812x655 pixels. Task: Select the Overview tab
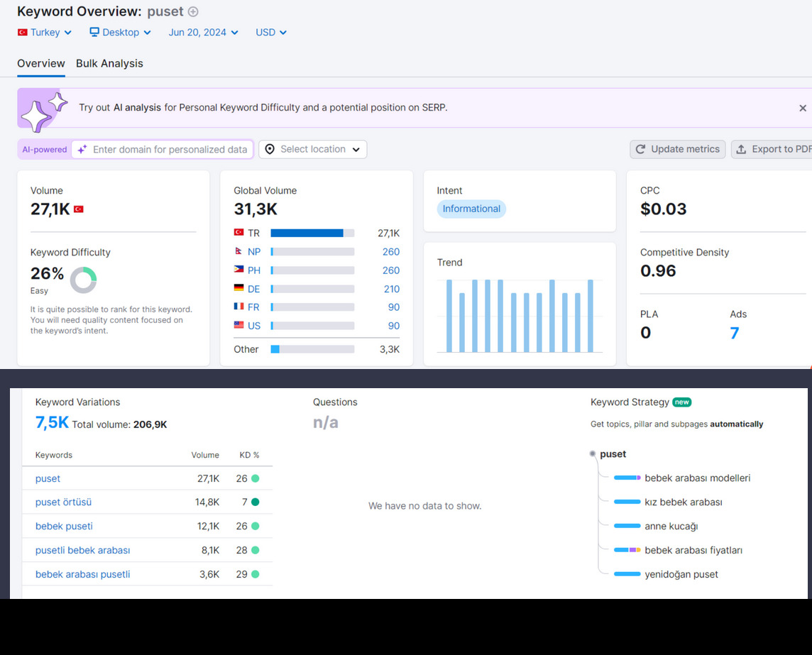point(41,63)
